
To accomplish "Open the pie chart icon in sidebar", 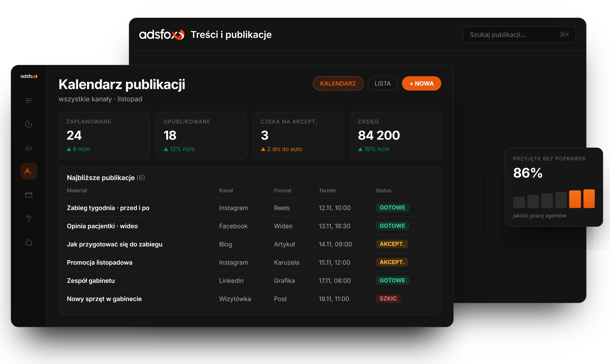I will 29,124.
